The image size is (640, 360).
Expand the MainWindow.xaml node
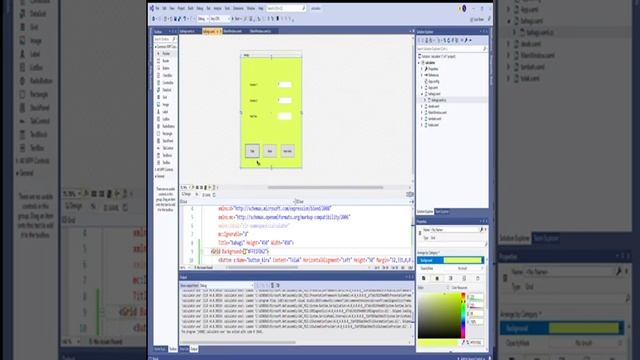(422, 112)
